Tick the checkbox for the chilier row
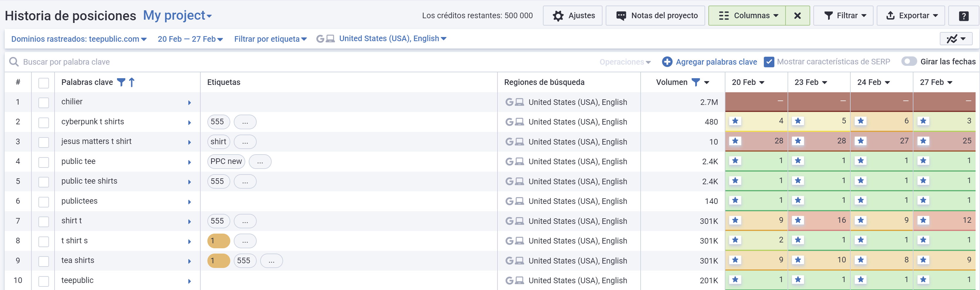The height and width of the screenshot is (290, 980). (44, 103)
